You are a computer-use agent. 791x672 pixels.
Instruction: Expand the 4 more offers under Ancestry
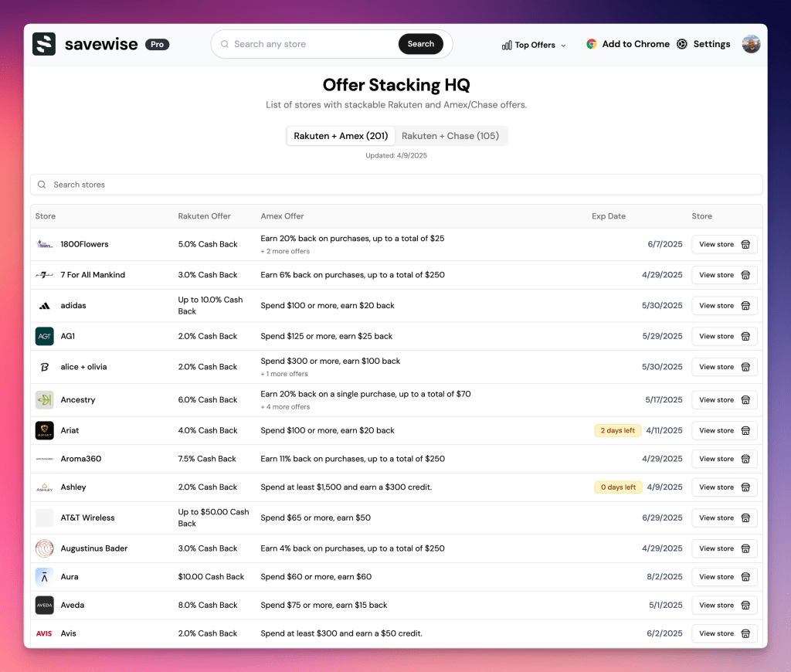coord(283,406)
